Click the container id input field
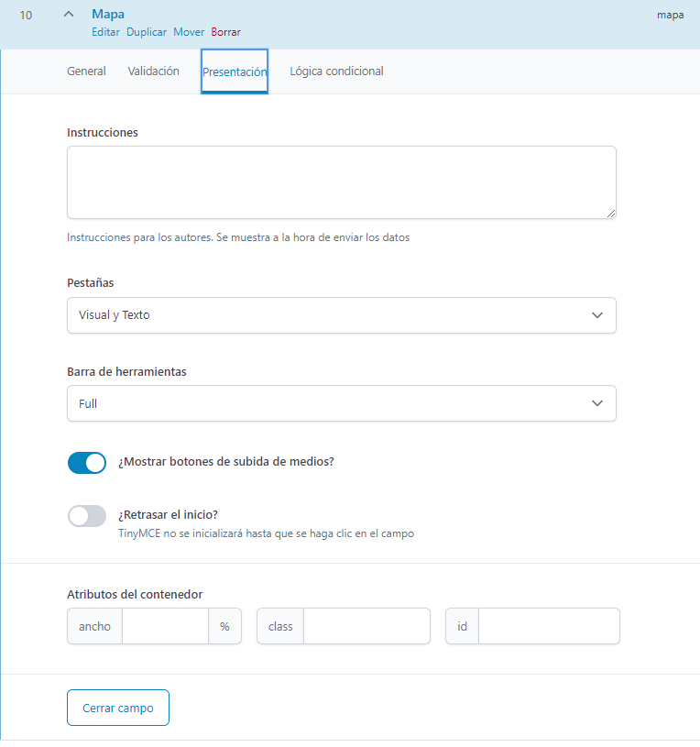The width and height of the screenshot is (700, 747). click(x=549, y=626)
